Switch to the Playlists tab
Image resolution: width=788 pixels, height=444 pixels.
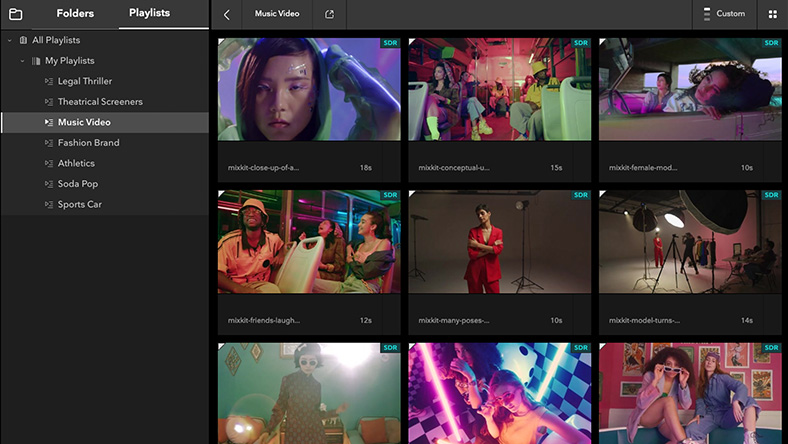(149, 13)
